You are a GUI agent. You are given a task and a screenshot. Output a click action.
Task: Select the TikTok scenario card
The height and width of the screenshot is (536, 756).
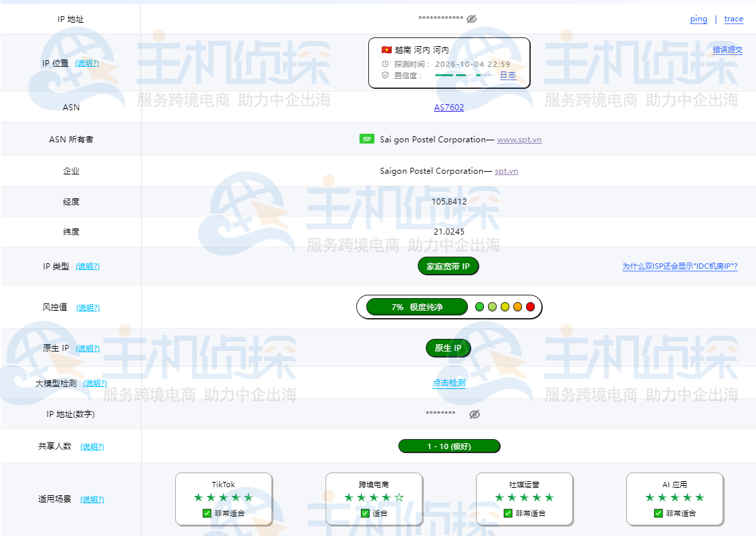click(x=224, y=499)
